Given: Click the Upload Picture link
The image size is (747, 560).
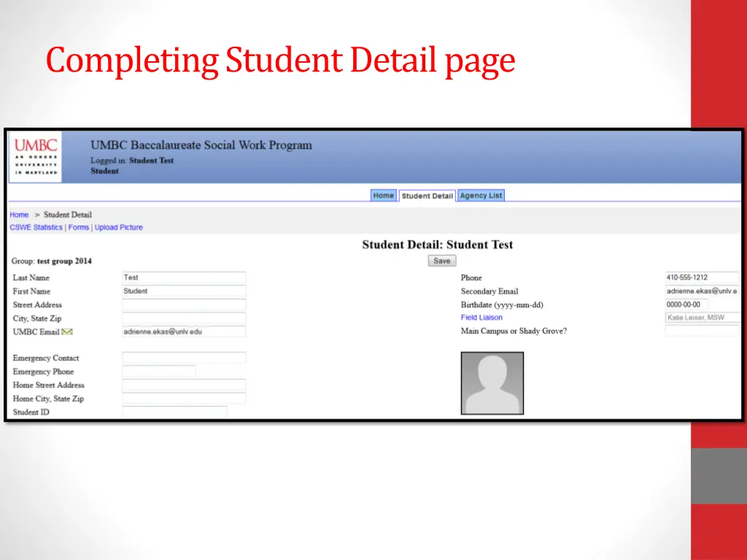Looking at the screenshot, I should (x=119, y=227).
